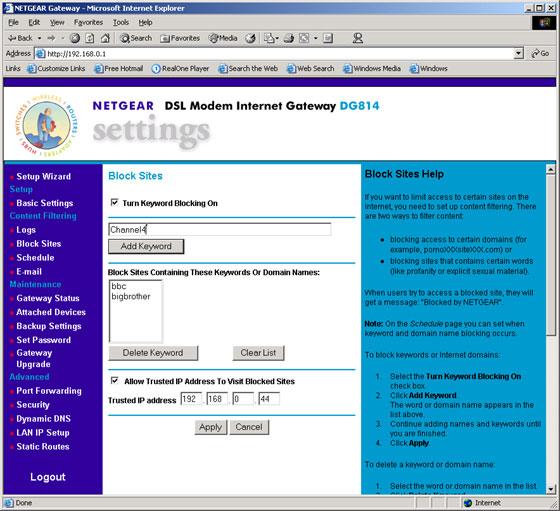Viewport: 560px width, 511px height.
Task: Open the Web Search link shortcut
Action: 311,69
